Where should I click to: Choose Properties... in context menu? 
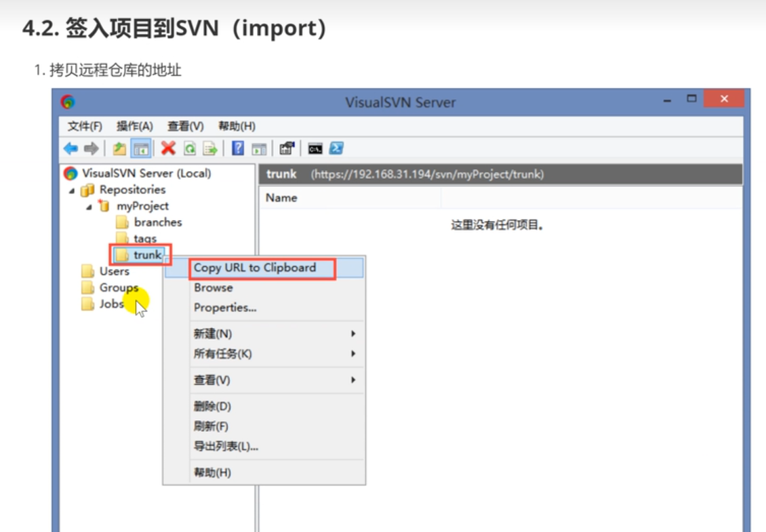(264, 308)
